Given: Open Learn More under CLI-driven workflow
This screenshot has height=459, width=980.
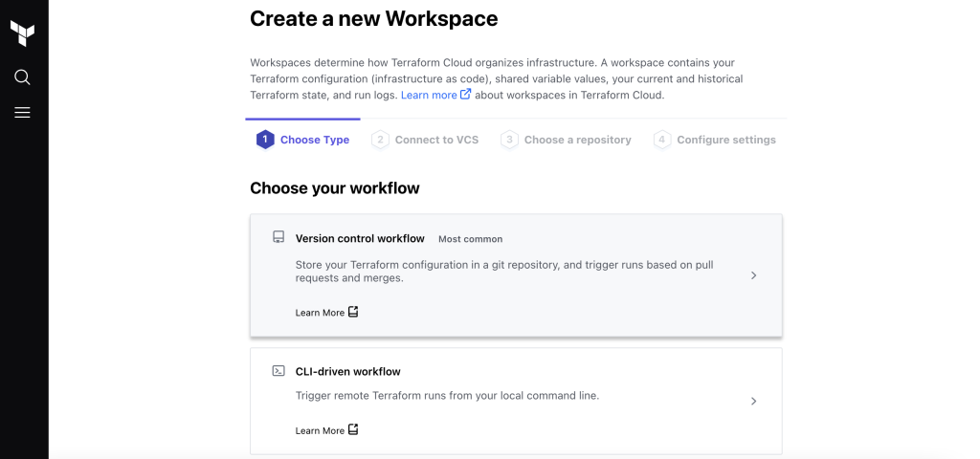Looking at the screenshot, I should (x=320, y=430).
